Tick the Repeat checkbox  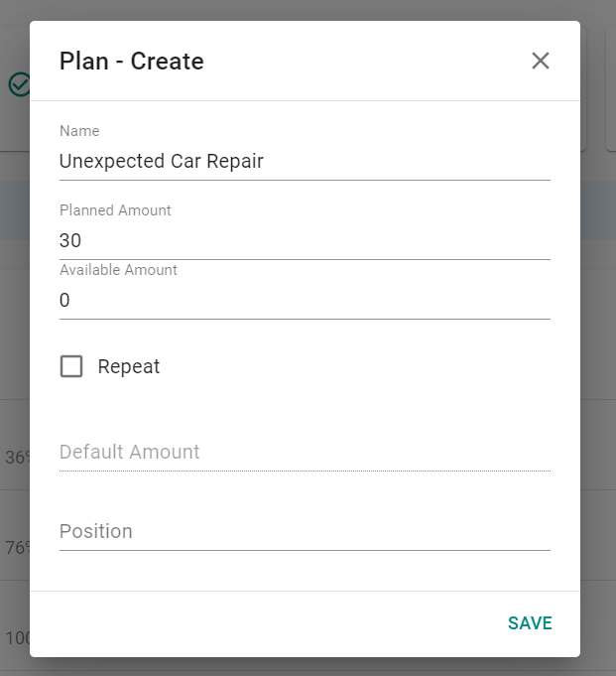tap(71, 366)
